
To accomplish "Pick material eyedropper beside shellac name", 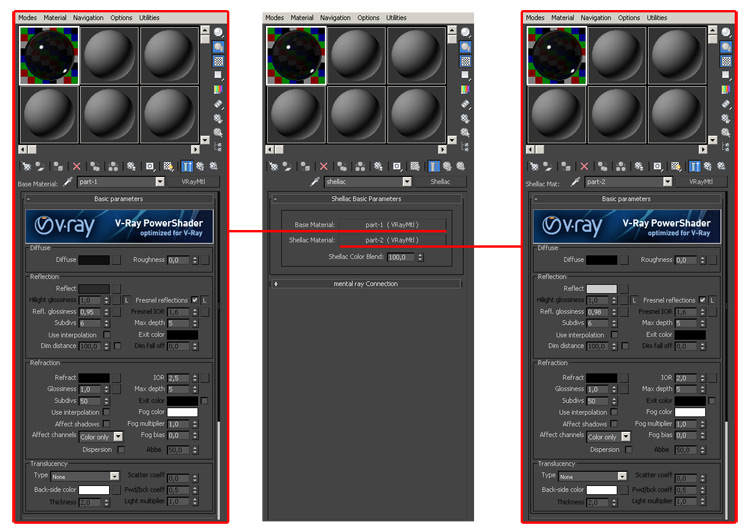I will tap(313, 182).
